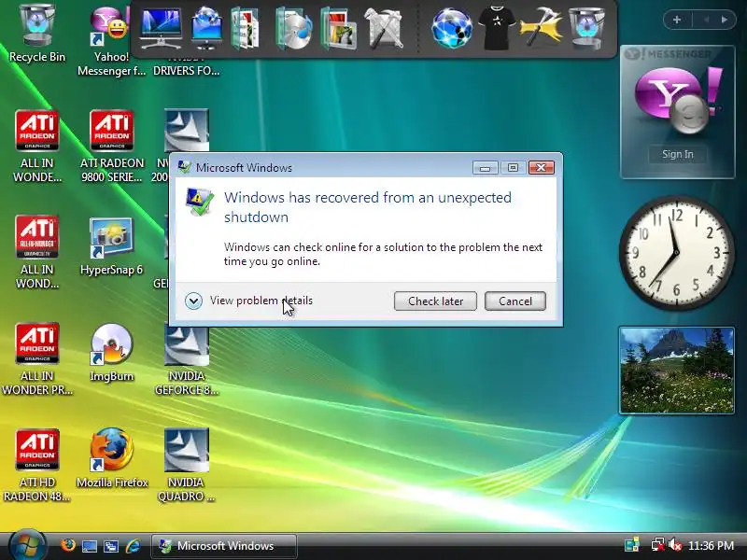
Task: Open the pictures folder dock icon
Action: pyautogui.click(x=339, y=30)
